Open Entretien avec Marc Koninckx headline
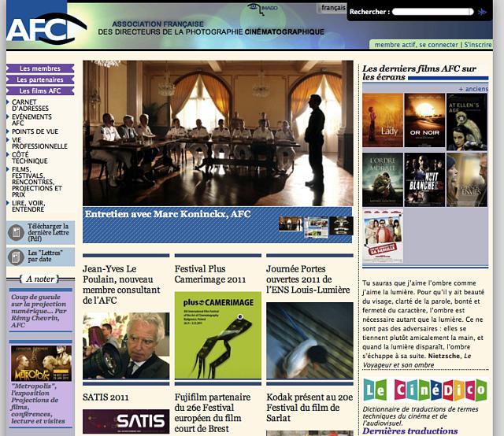This screenshot has width=504, height=436. tap(168, 214)
